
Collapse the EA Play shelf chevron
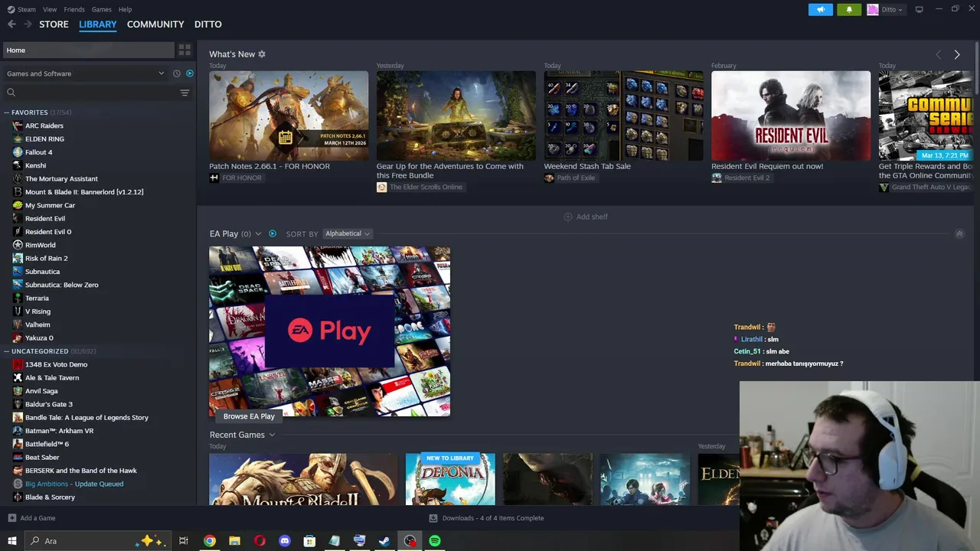pyautogui.click(x=959, y=234)
